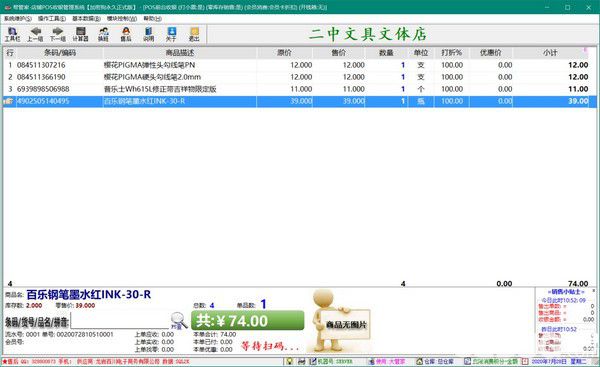Image resolution: width=600 pixels, height=367 pixels.
Task: Select row with barcode 084511307216
Action: click(x=300, y=65)
